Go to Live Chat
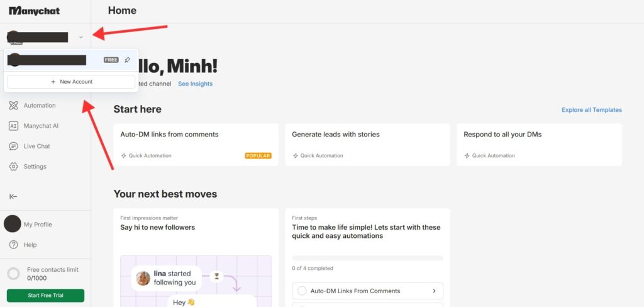Viewport: 644px width, 307px height. point(37,147)
